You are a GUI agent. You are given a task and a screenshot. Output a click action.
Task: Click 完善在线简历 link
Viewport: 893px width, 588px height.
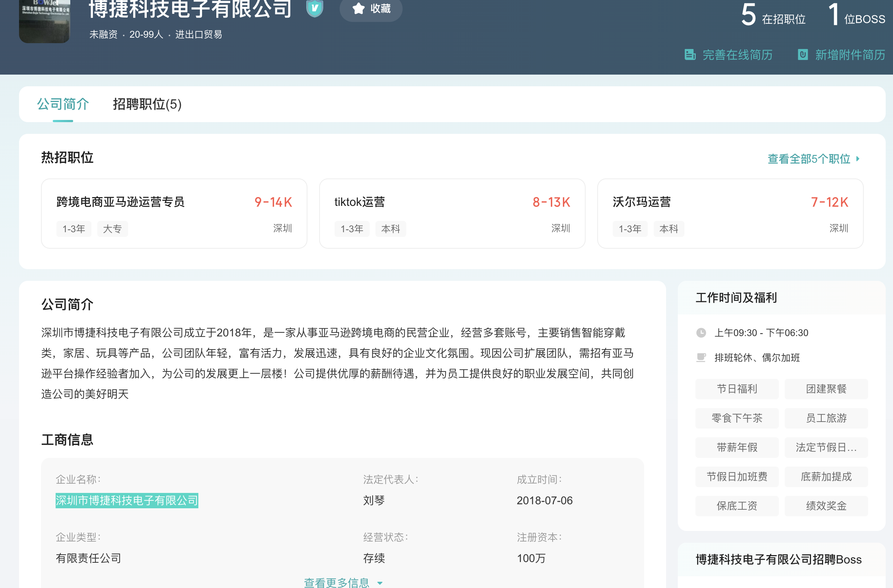(737, 55)
